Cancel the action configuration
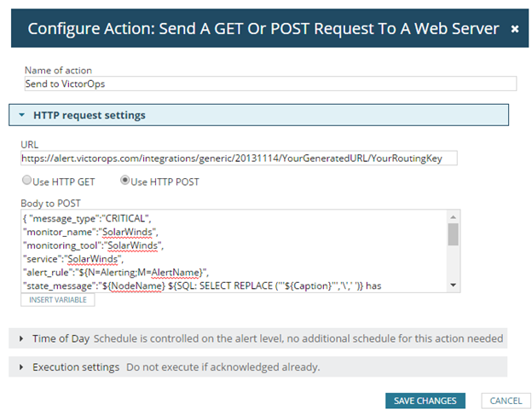The image size is (532, 415). pyautogui.click(x=506, y=401)
